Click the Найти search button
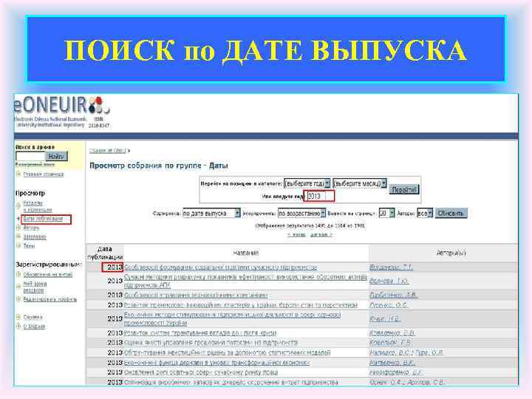The height and width of the screenshot is (399, 532). [57, 157]
